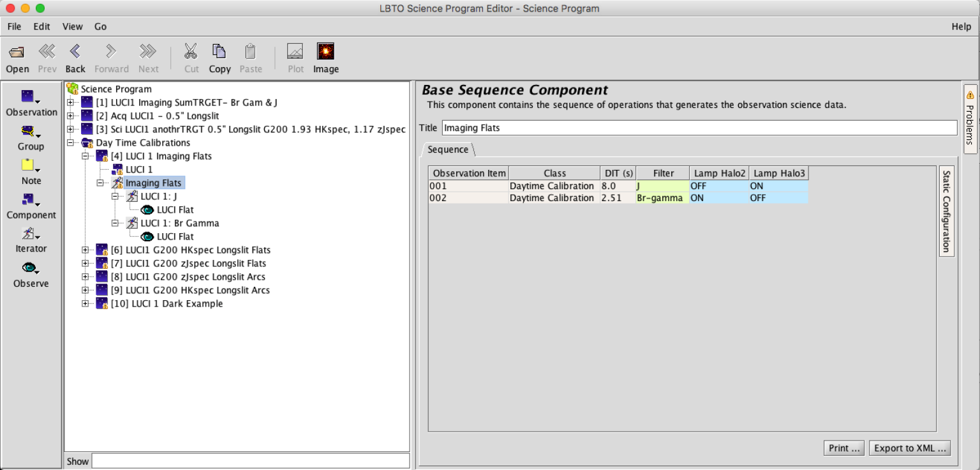This screenshot has width=980, height=470.
Task: Click the Note sidebar icon
Action: click(x=30, y=165)
